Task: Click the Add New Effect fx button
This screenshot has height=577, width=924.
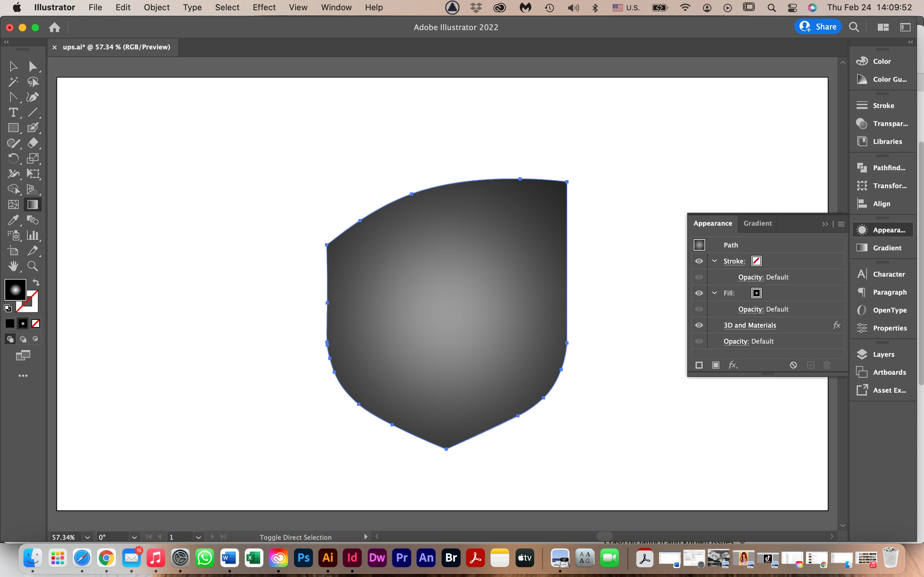Action: click(x=733, y=365)
